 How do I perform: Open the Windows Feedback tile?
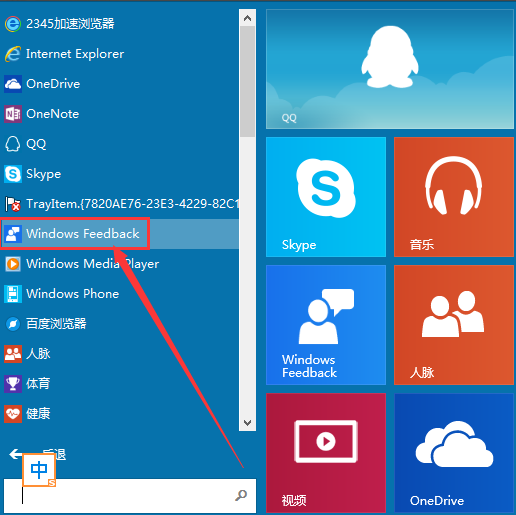[x=326, y=325]
